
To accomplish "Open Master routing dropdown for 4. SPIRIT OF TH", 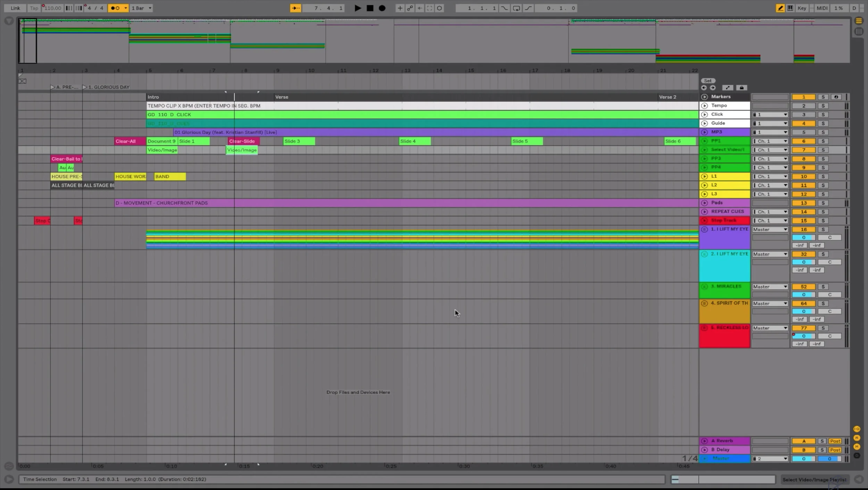I will [x=770, y=304].
